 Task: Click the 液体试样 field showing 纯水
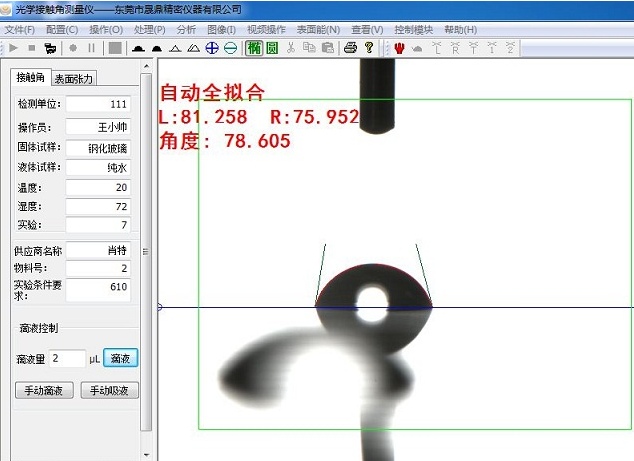[98, 167]
